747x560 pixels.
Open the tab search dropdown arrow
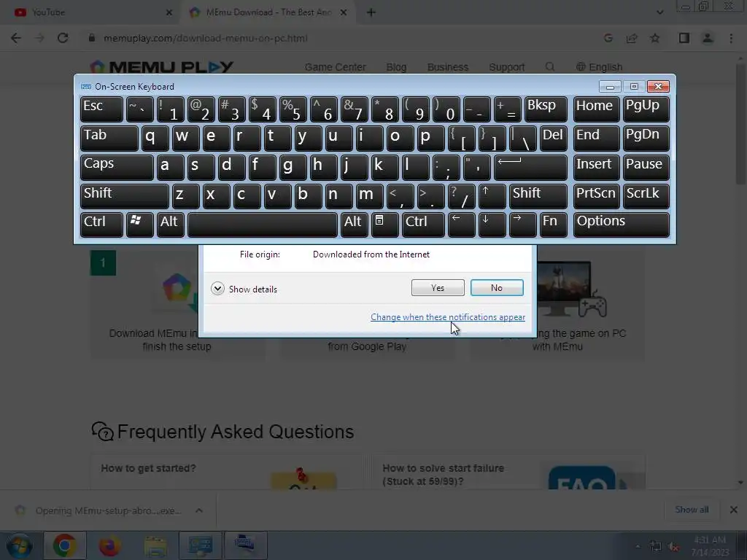click(659, 12)
